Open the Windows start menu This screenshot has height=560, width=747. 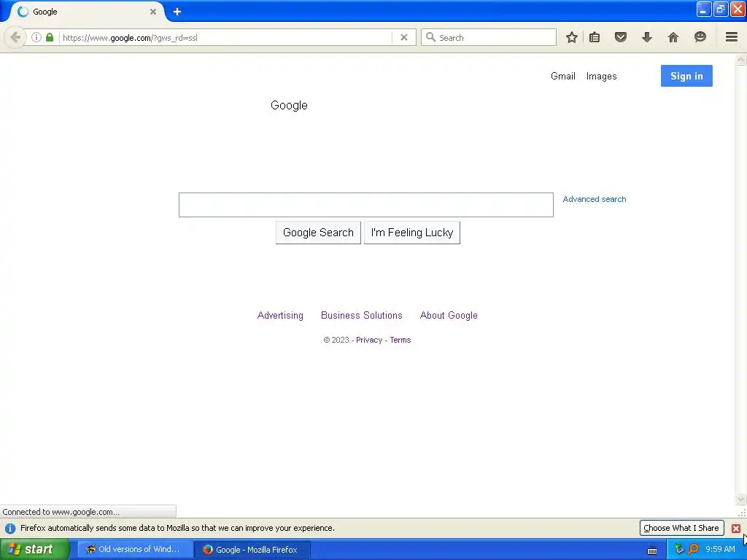point(35,550)
